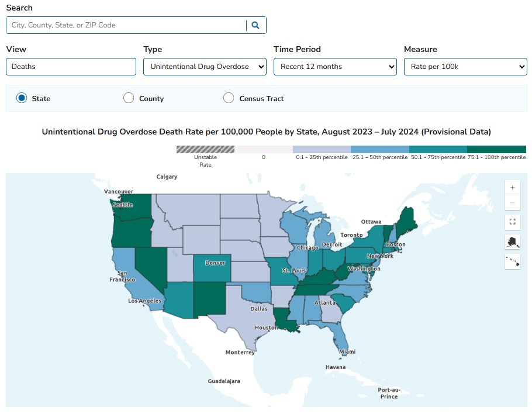The width and height of the screenshot is (532, 414).
Task: Open the Measure dropdown
Action: pos(465,67)
